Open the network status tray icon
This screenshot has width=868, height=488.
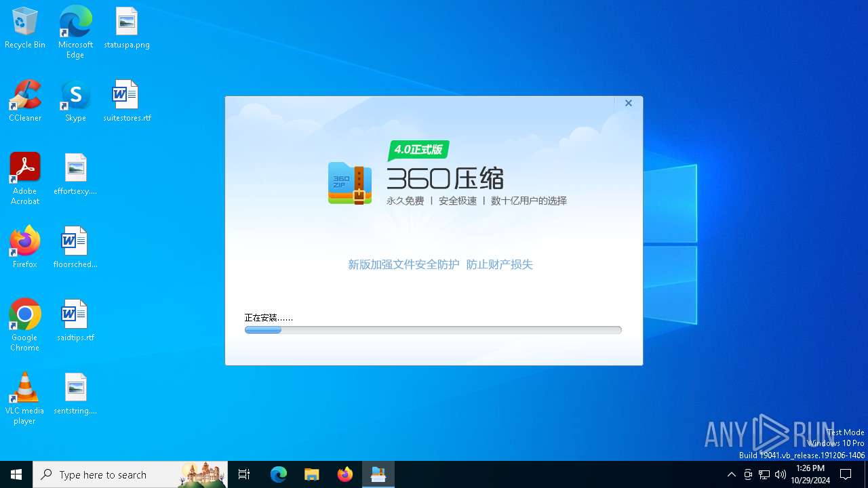764,474
